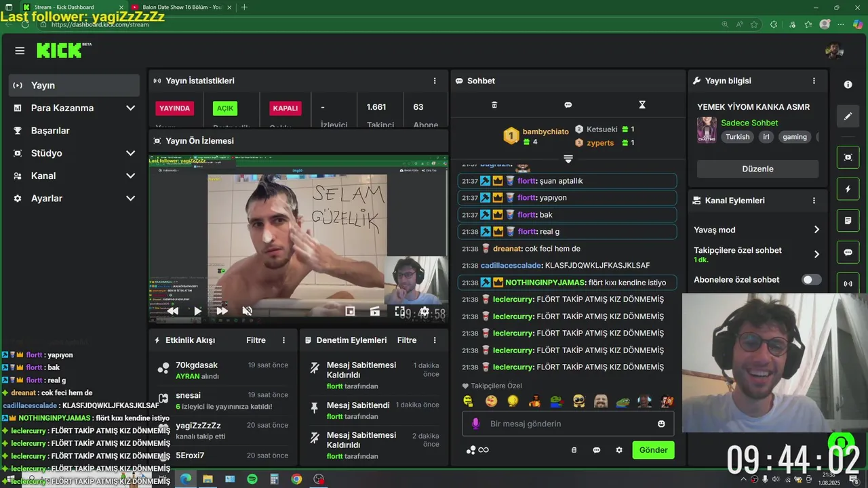Image resolution: width=868 pixels, height=488 pixels.
Task: Click the screen capture icon in the right sidebar
Action: point(848,157)
